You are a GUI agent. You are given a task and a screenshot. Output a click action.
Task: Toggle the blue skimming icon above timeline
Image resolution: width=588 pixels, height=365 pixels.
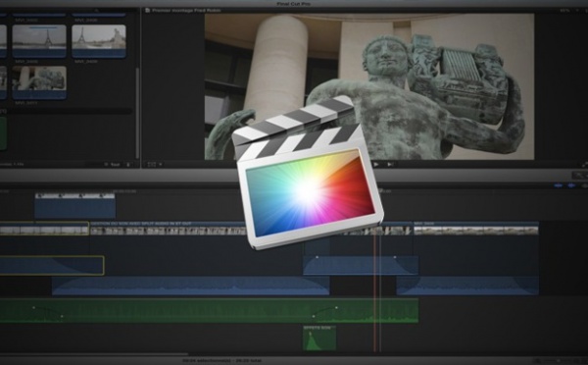click(x=559, y=185)
